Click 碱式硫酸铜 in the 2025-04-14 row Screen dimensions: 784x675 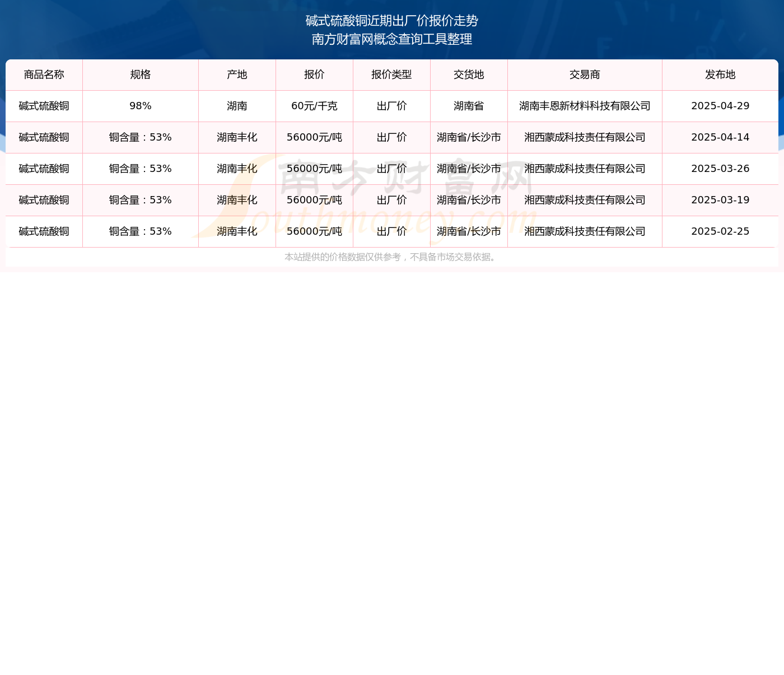(44, 137)
